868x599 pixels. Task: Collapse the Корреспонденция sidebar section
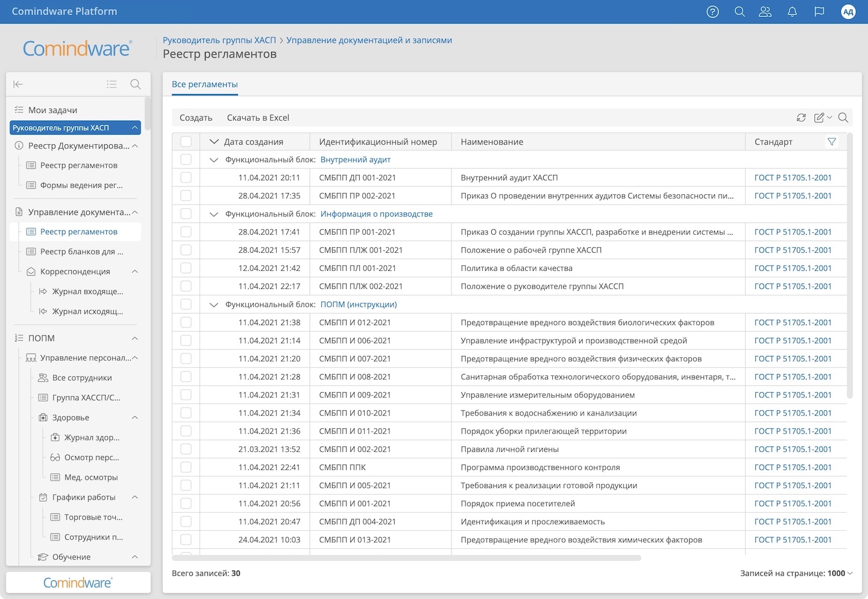point(134,271)
